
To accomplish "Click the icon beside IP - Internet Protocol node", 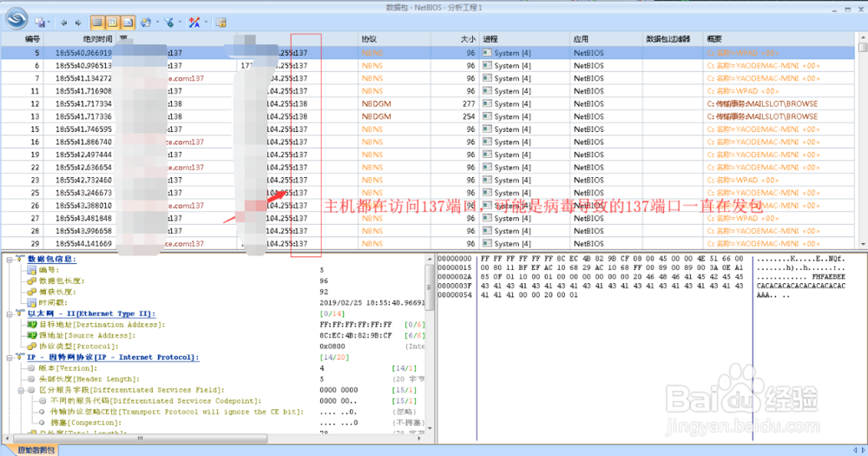I will click(21, 357).
